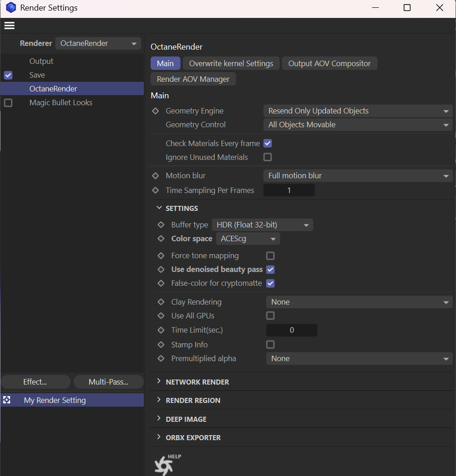Screen dimensions: 456x476
Task: Switch to Overwrite kernel Settings tab
Action: click(231, 64)
